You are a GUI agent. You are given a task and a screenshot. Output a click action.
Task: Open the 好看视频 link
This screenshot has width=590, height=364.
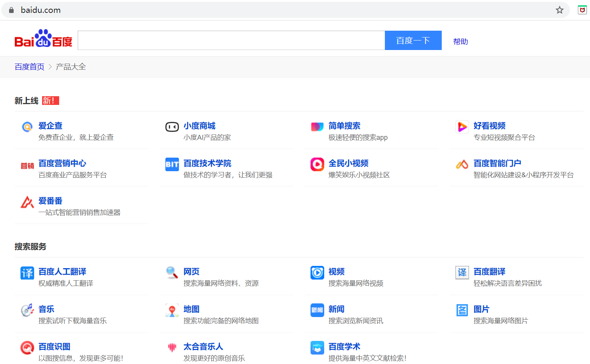coord(490,126)
